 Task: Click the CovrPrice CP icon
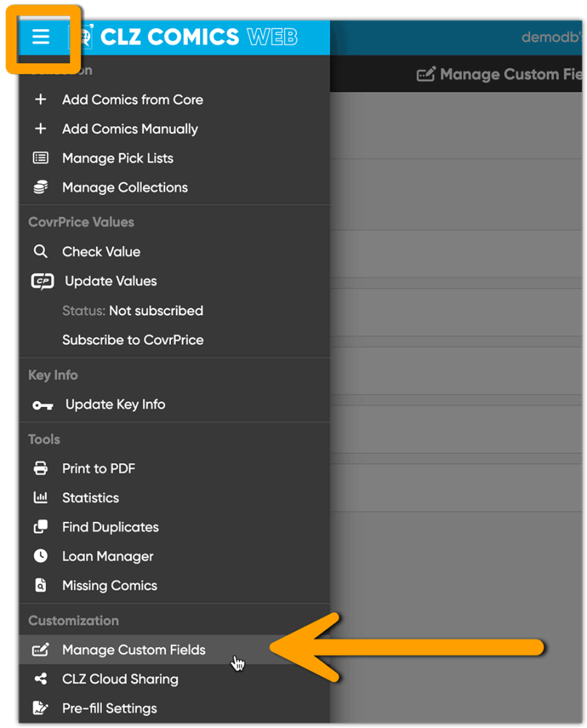pyautogui.click(x=42, y=281)
